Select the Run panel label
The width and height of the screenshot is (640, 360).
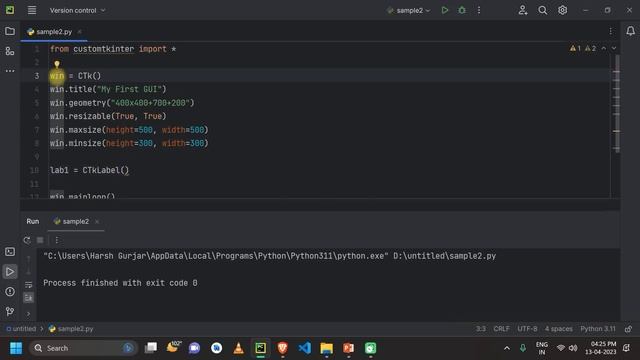coord(33,221)
